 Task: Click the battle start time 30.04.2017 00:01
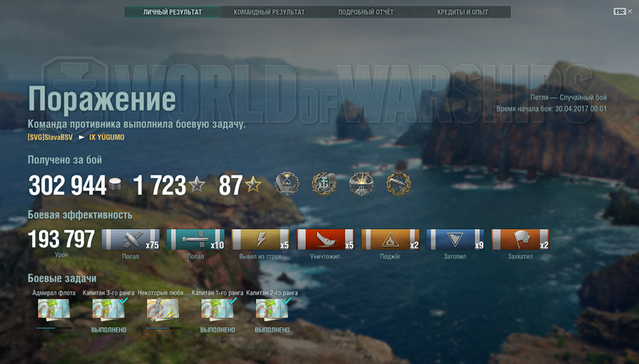pos(581,109)
